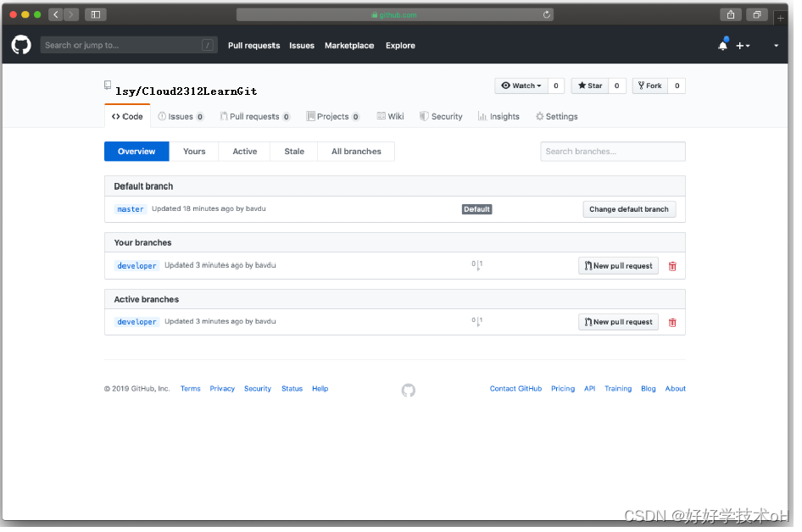This screenshot has height=532, width=802.
Task: Open the master branch link
Action: coord(131,209)
